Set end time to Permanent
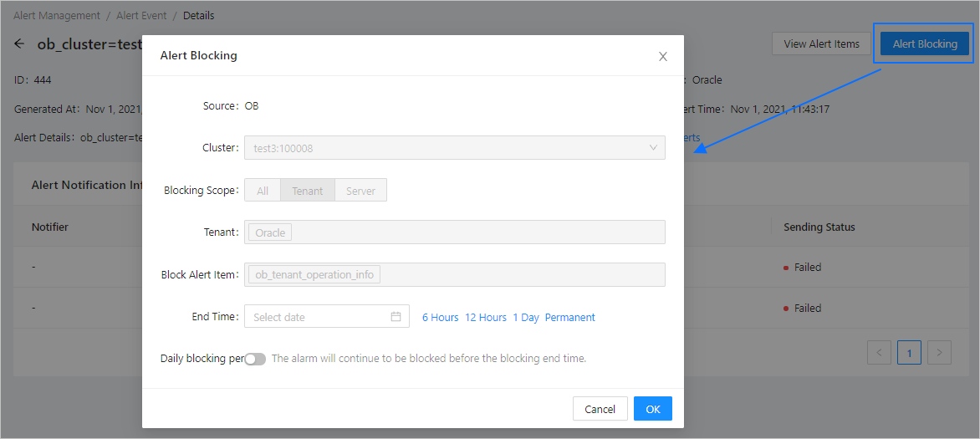 (569, 318)
